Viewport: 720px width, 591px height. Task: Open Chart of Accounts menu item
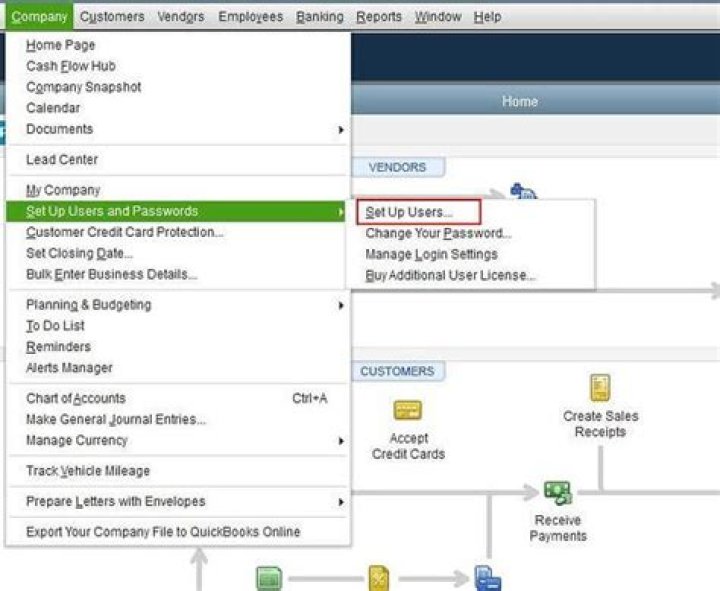[x=177, y=398]
